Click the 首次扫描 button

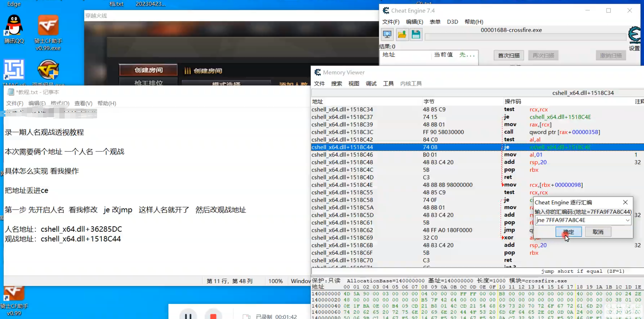509,56
